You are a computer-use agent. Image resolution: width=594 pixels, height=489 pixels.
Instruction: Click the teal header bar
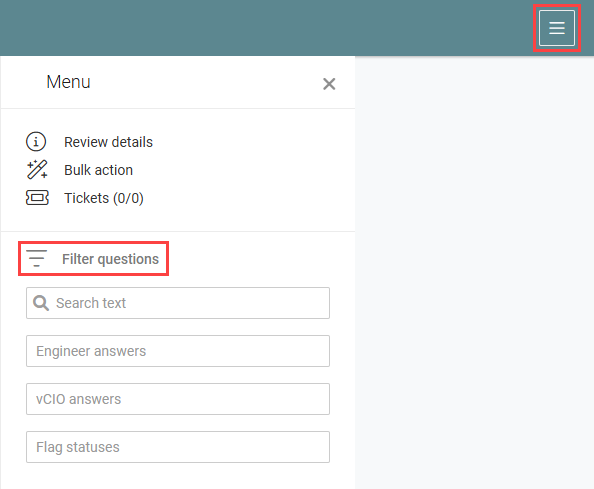coord(265,28)
